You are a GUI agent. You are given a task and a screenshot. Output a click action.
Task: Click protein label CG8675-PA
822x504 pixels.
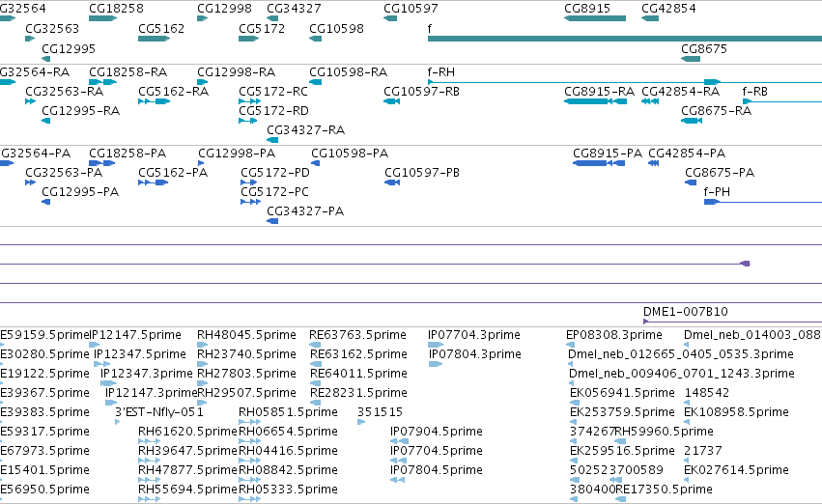(x=720, y=173)
